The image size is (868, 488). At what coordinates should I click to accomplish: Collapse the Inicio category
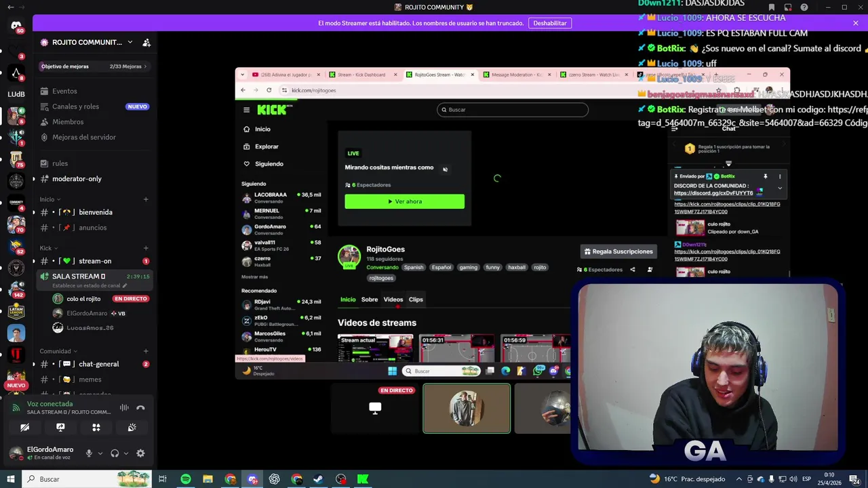pos(50,199)
